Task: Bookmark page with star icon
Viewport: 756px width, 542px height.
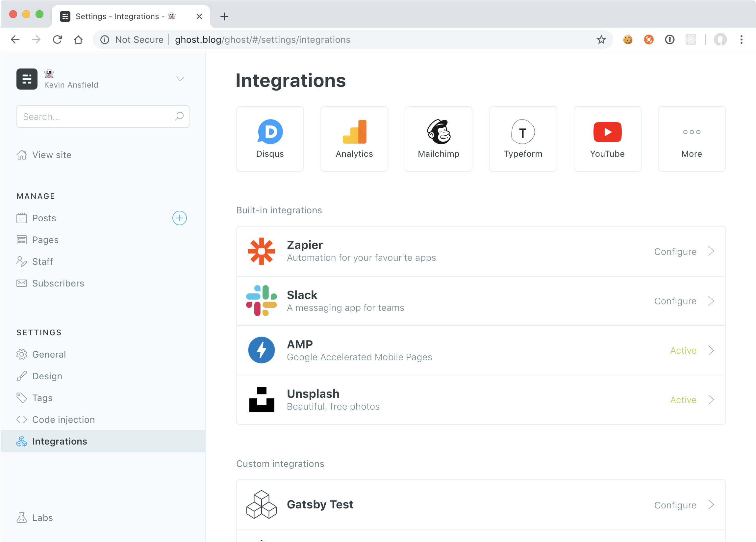Action: [601, 40]
